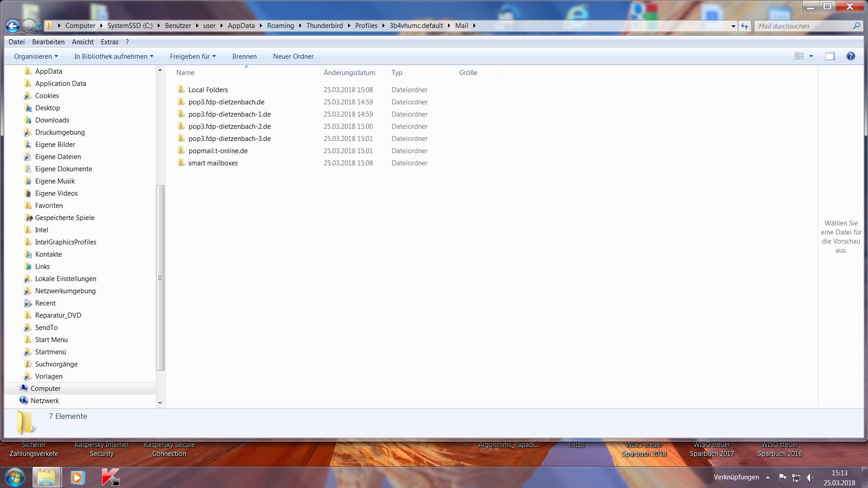
Task: Open the Extras menu
Action: pos(109,42)
